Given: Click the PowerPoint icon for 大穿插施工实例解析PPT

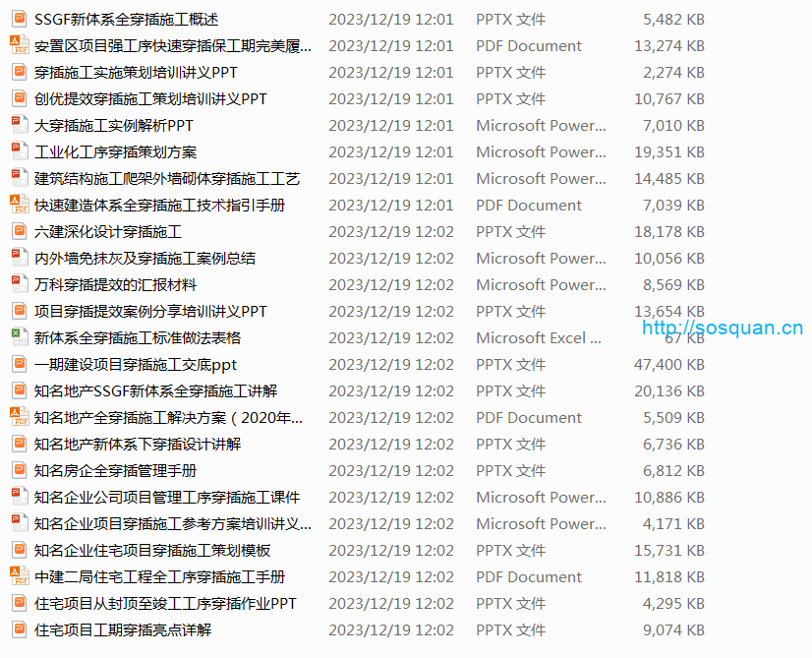Looking at the screenshot, I should 19,125.
